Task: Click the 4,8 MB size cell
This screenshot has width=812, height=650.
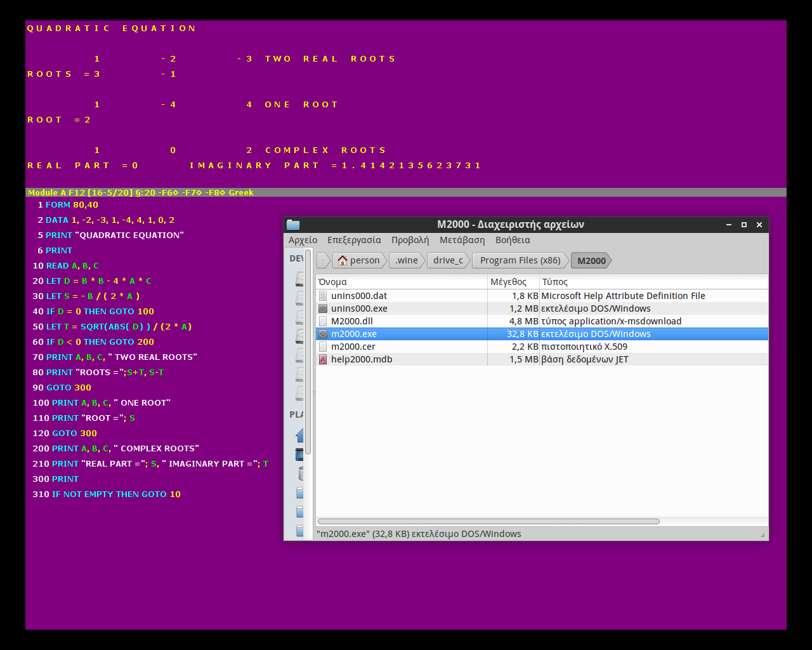Action: click(524, 321)
